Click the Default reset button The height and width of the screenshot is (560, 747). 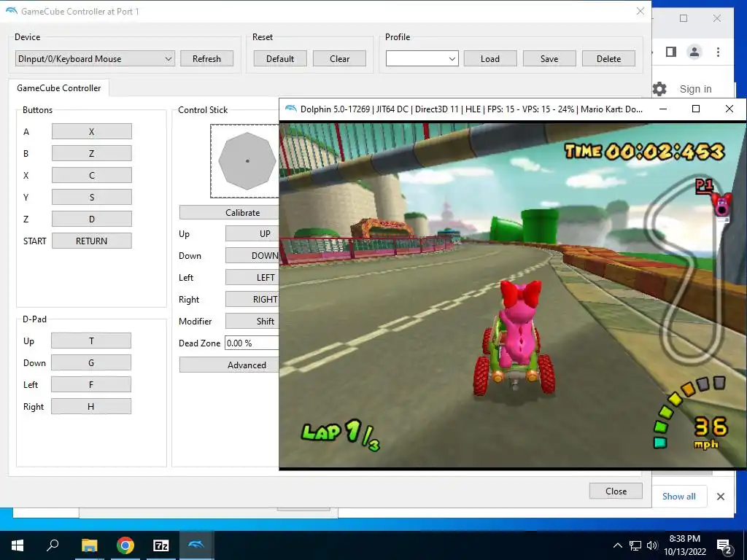click(x=280, y=58)
